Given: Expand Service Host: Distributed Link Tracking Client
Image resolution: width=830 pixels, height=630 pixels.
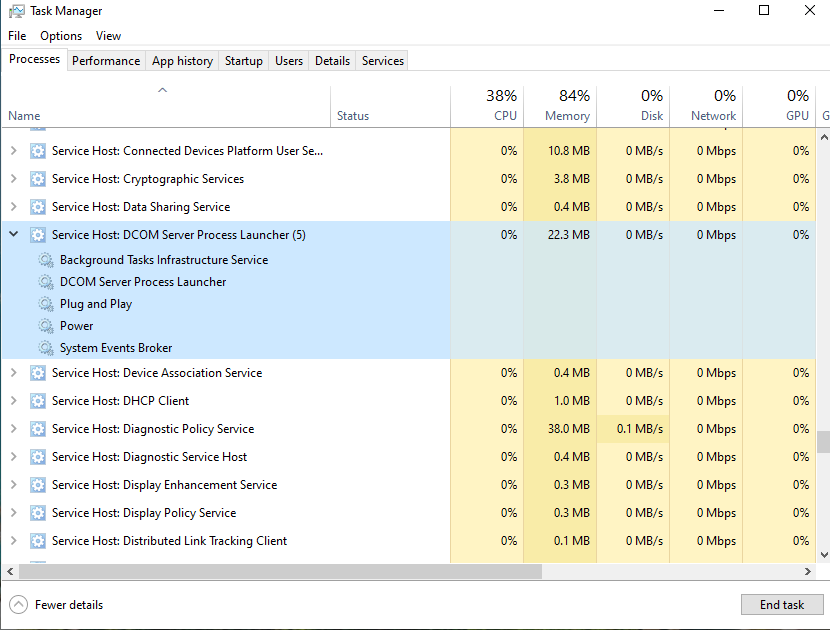Looking at the screenshot, I should tap(13, 541).
